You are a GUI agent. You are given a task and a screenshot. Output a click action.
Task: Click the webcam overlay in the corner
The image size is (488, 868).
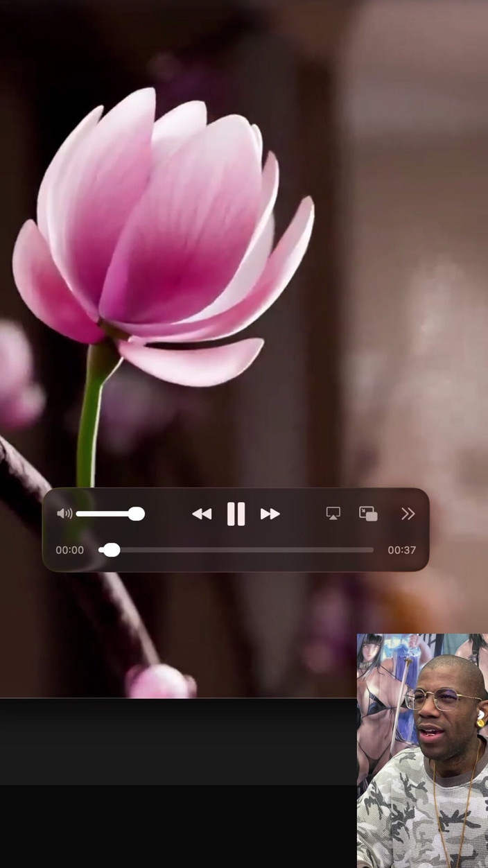tap(422, 749)
